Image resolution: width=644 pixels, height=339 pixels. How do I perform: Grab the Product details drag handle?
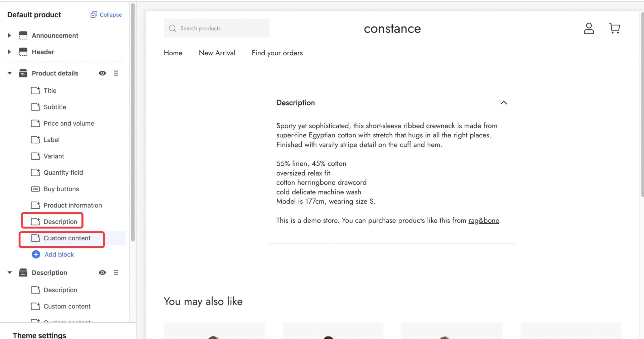tap(116, 73)
